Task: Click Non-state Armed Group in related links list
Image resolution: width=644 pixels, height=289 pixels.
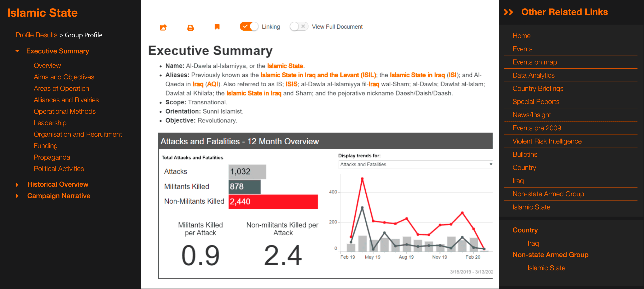Action: point(548,194)
